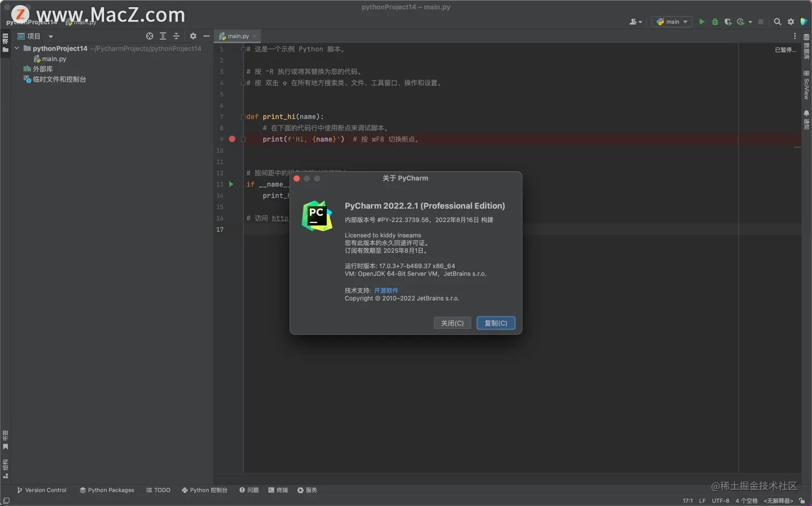Screen dimensions: 812x506
Task: Click the print(f'Hi, {name}') code text
Action: click(303, 139)
